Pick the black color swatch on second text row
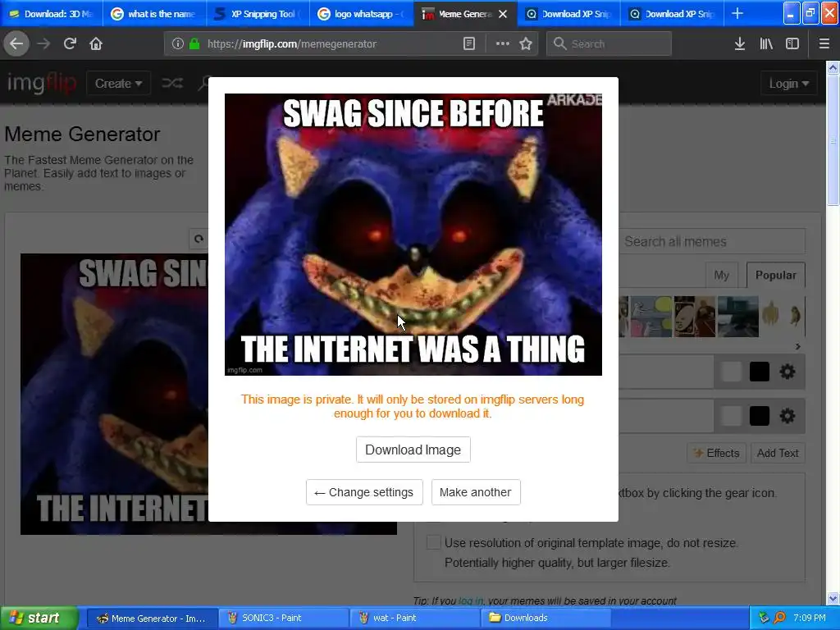Image resolution: width=840 pixels, height=630 pixels. (759, 416)
